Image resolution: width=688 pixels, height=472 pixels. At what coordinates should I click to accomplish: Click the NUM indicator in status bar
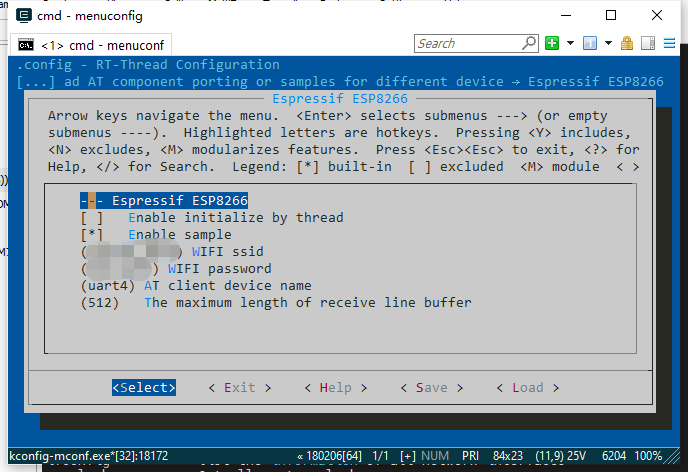point(435,456)
